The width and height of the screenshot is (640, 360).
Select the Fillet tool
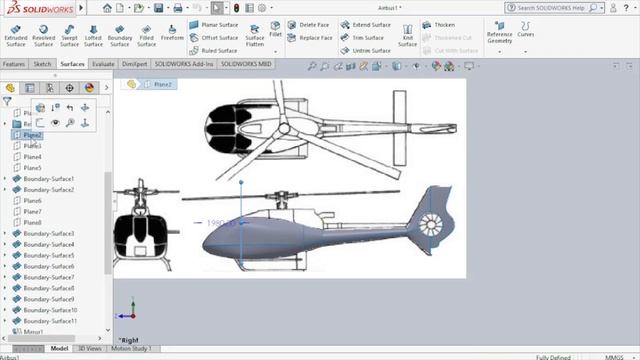tap(276, 29)
